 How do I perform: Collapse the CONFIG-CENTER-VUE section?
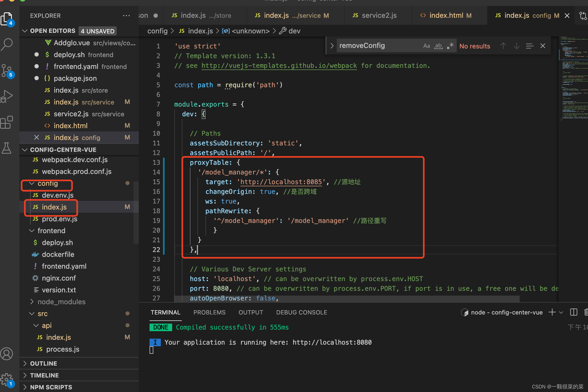pos(25,150)
